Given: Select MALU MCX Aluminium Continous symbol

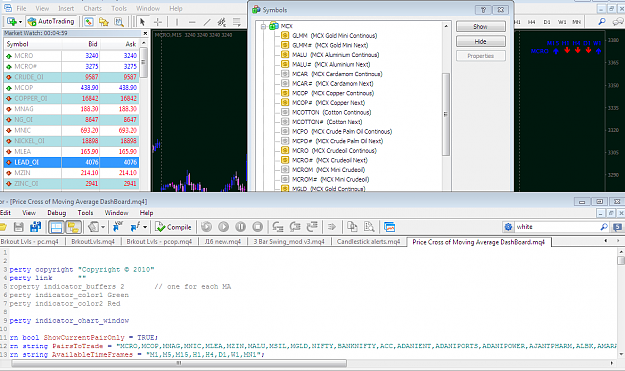Looking at the screenshot, I should click(x=335, y=55).
